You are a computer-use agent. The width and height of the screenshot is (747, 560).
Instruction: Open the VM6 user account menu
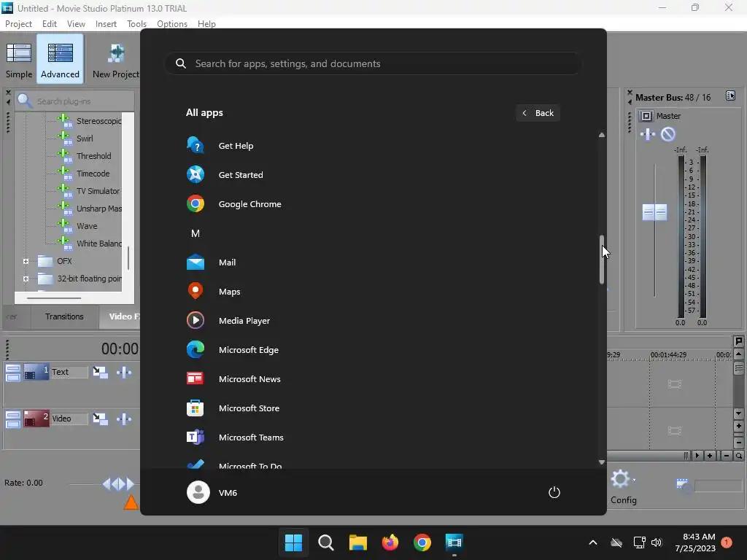click(x=212, y=492)
